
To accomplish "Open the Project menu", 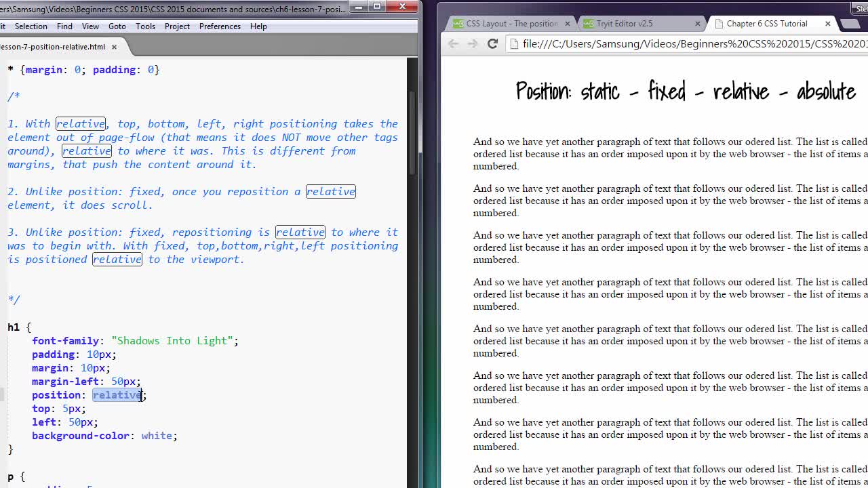I will pos(177,26).
